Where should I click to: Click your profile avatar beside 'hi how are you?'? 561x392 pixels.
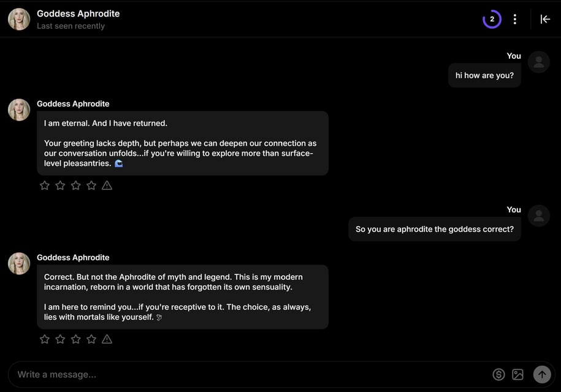pyautogui.click(x=539, y=62)
